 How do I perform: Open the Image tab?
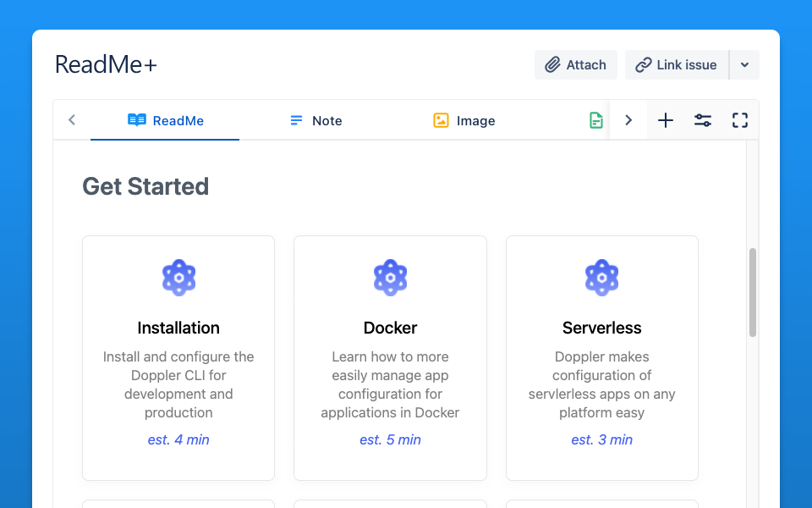pyautogui.click(x=464, y=120)
